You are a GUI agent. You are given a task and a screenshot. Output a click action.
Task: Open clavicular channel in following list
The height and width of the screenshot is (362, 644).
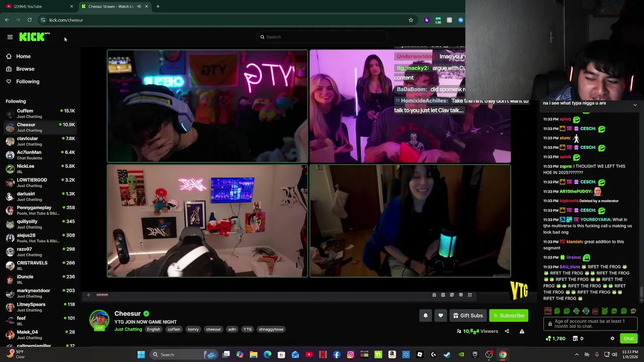pos(40,141)
